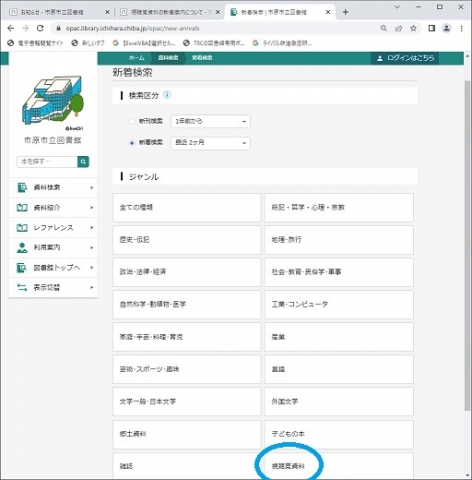
Task: Select the 芸術・スポーツ・趣味 genre
Action: pos(187,369)
